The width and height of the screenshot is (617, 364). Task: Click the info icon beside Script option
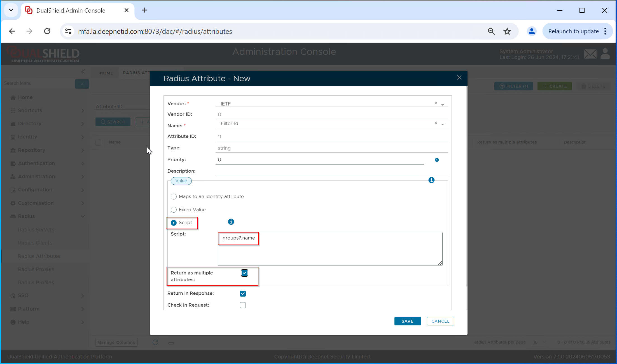231,222
